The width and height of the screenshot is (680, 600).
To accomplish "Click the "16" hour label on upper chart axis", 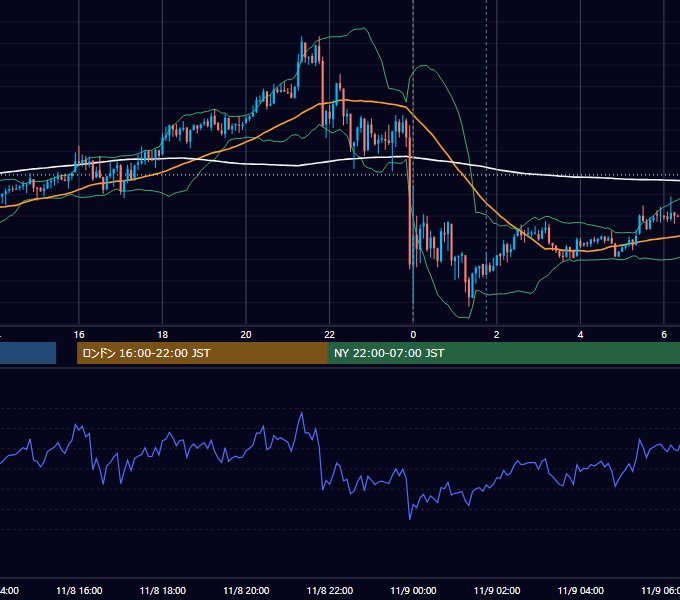I will (x=79, y=335).
